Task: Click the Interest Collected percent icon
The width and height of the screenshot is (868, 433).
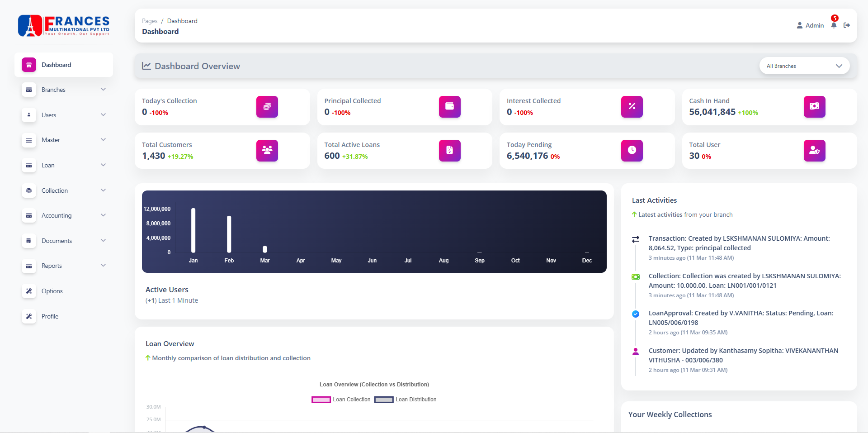Action: click(632, 107)
